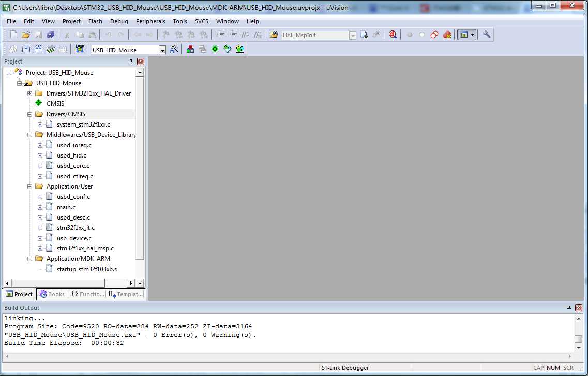
Task: Start or stop the debug session
Action: pos(393,35)
